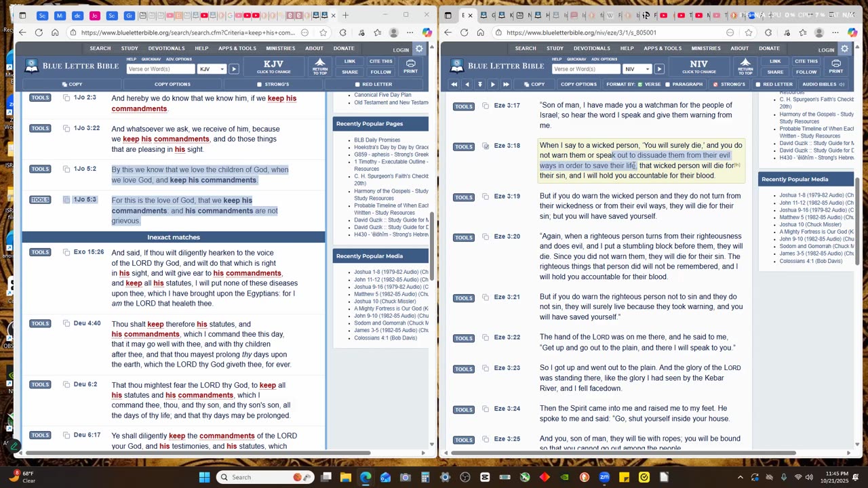Click copy icon beside Eze 3:22
The width and height of the screenshot is (868, 488).
(x=486, y=338)
